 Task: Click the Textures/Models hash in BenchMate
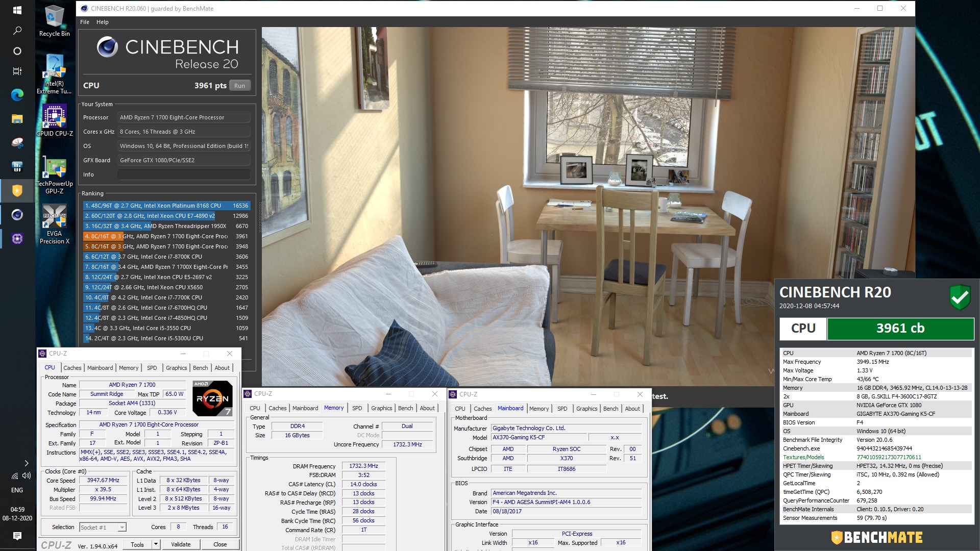(889, 457)
